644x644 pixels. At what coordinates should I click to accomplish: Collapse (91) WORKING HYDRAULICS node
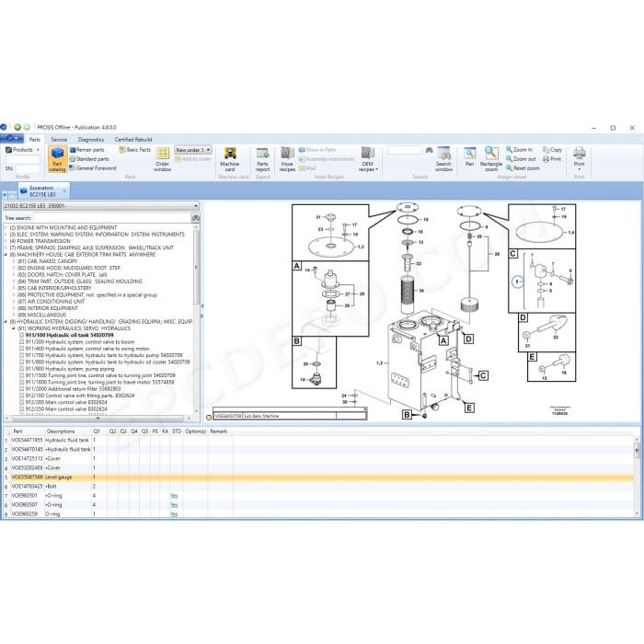point(14,328)
